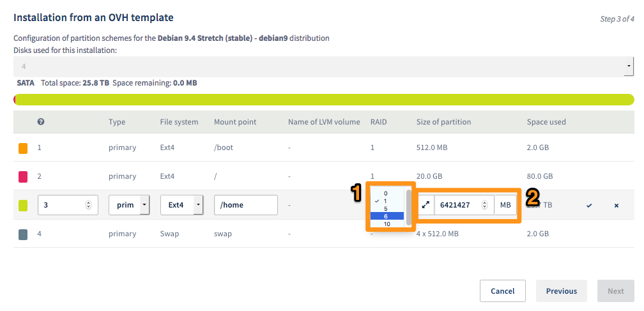Viewport: 644px width, 311px height.
Task: Confirm partition 3 with the checkmark icon
Action: [x=589, y=205]
